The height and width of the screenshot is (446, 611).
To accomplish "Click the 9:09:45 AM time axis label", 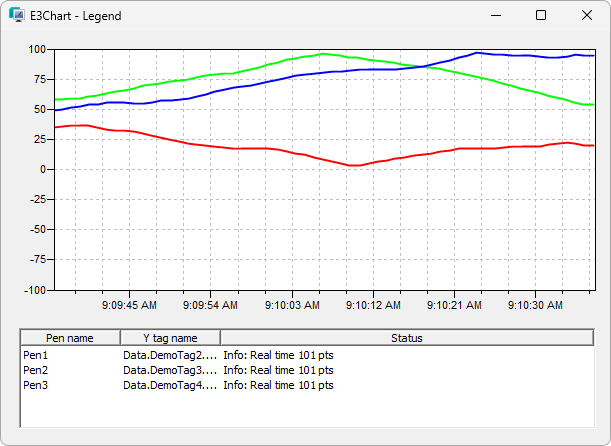I will click(129, 305).
